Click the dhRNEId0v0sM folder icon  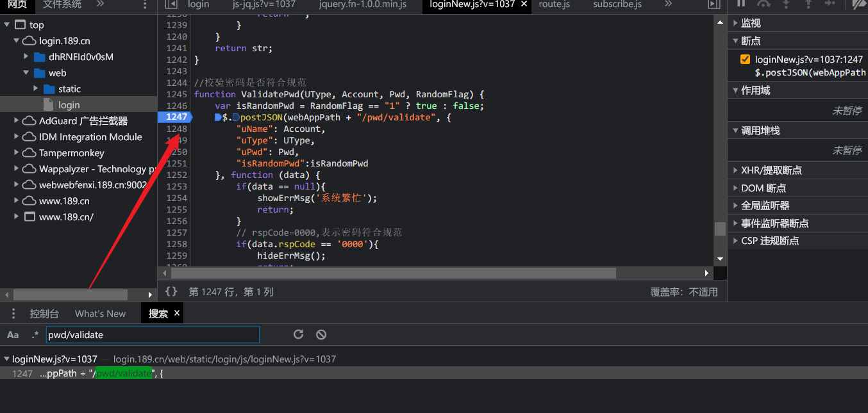tap(40, 57)
